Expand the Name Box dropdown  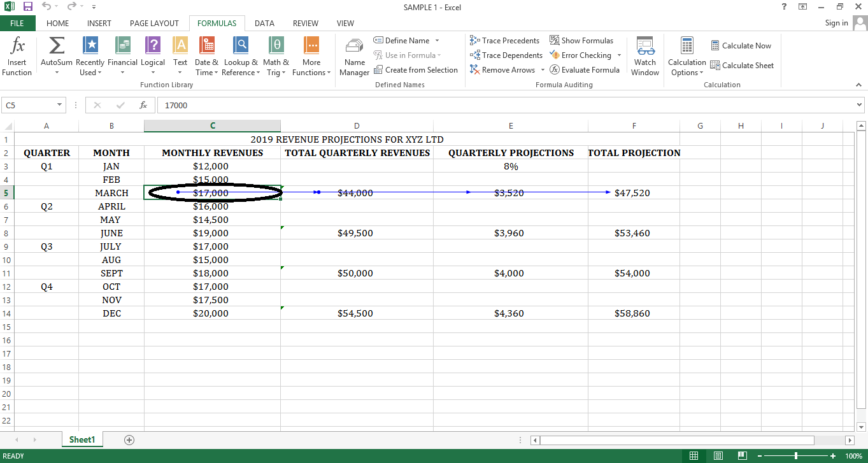tap(60, 106)
